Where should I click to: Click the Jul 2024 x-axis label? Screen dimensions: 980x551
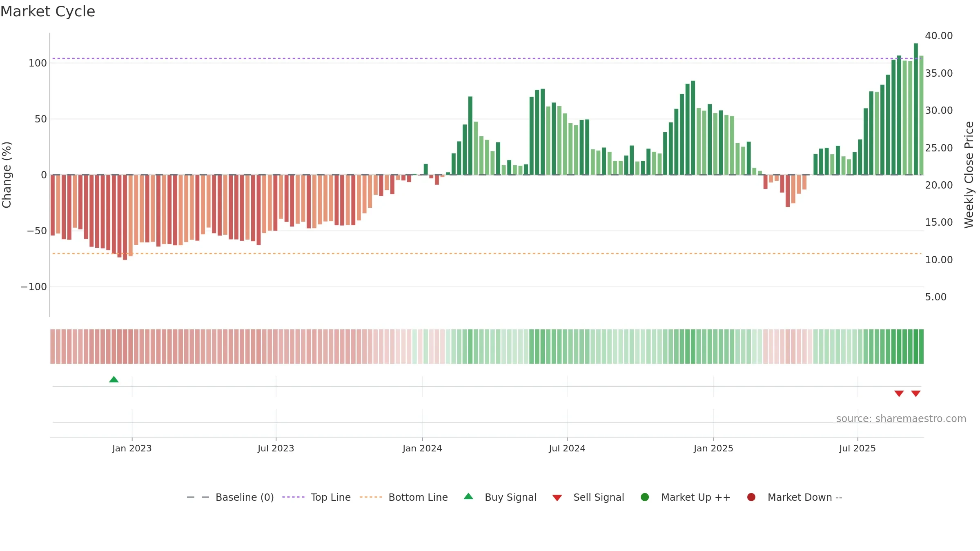[567, 449]
